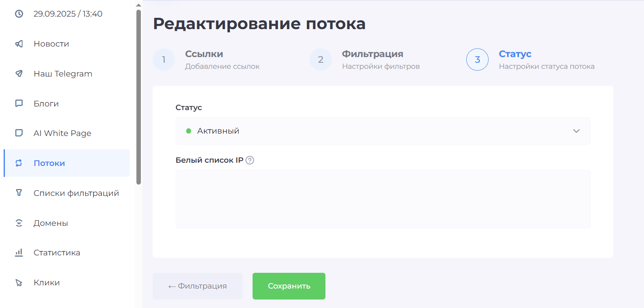Click the Домены globe icon
Viewport: 644px width, 308px height.
(19, 223)
